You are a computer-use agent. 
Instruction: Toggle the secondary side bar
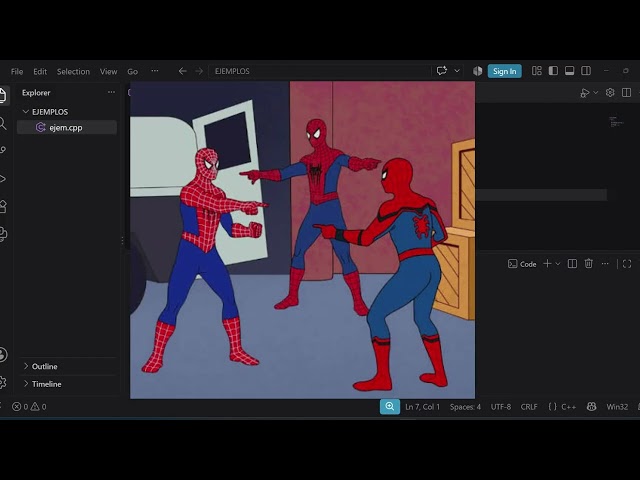(x=586, y=71)
